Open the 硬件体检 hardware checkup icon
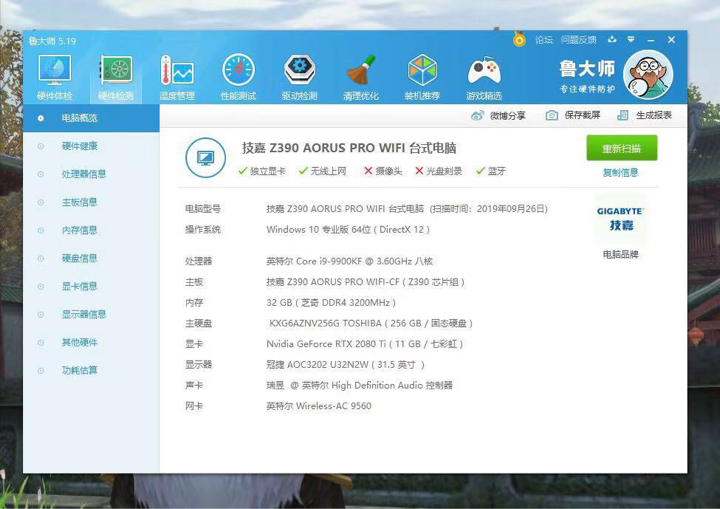This screenshot has height=509, width=720. click(55, 77)
